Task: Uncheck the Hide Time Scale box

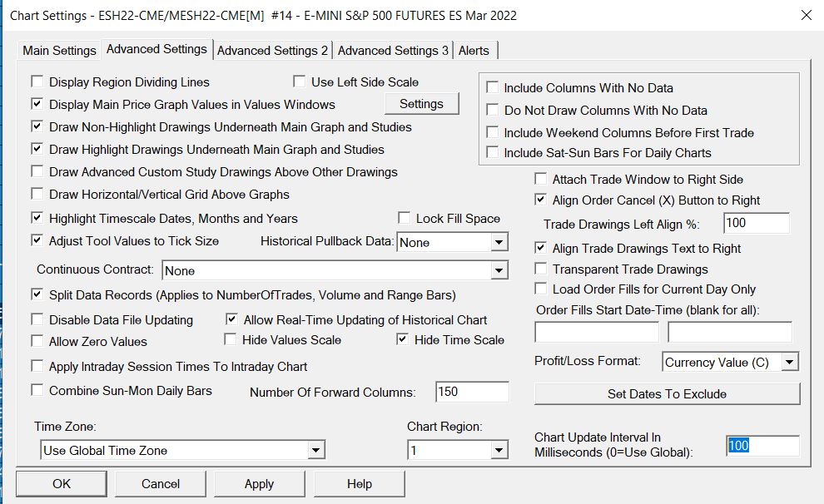Action: point(403,339)
